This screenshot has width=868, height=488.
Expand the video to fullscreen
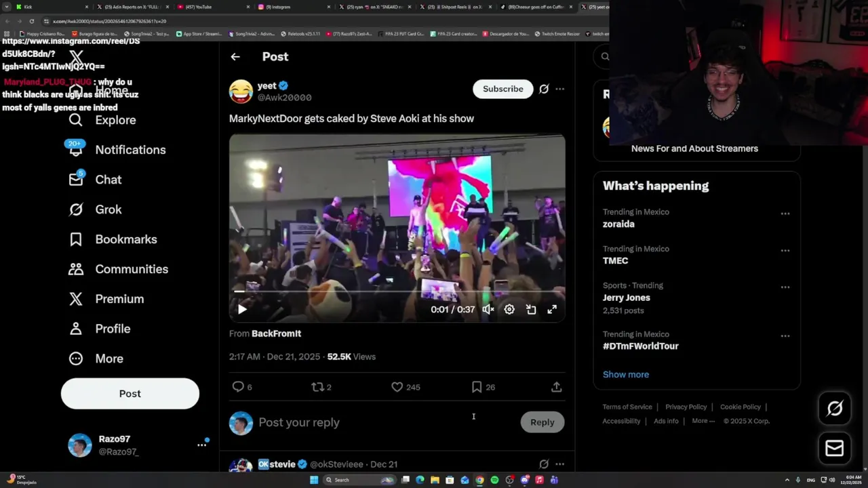pyautogui.click(x=552, y=310)
